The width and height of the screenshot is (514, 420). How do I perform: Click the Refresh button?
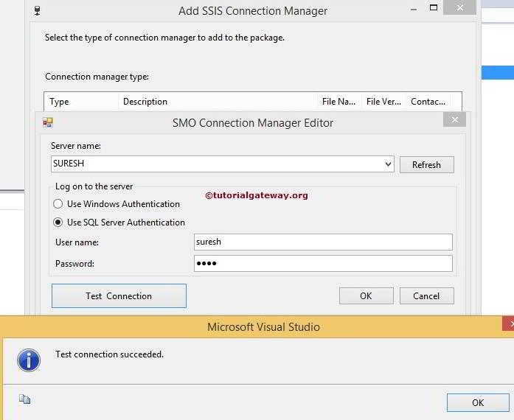426,164
